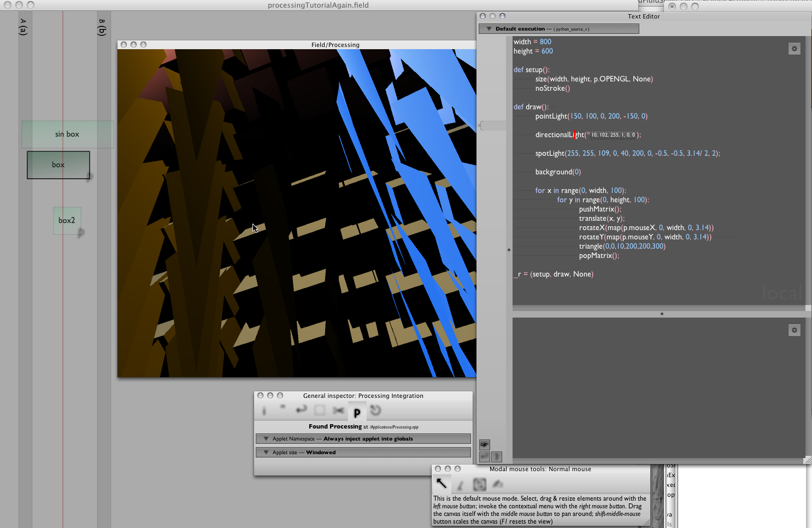Click the 'A (a)' timeline column header
Viewport: 812px width, 528px height.
[23, 27]
